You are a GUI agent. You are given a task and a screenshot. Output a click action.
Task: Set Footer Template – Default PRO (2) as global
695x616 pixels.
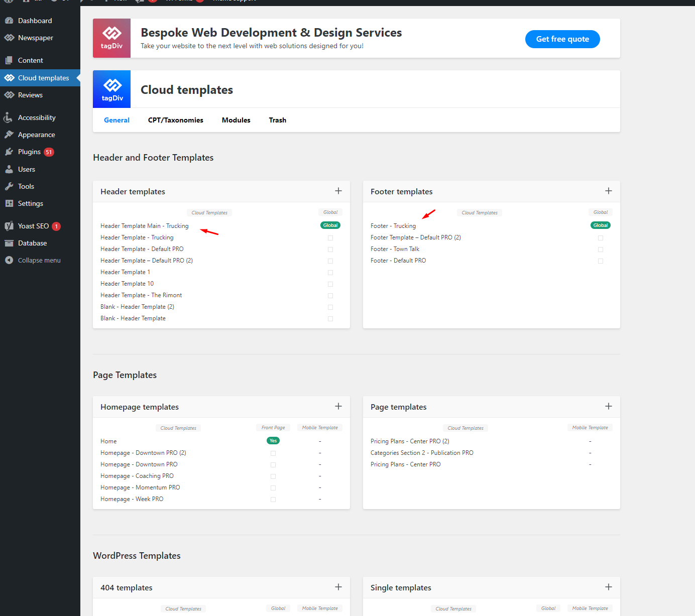[601, 238]
